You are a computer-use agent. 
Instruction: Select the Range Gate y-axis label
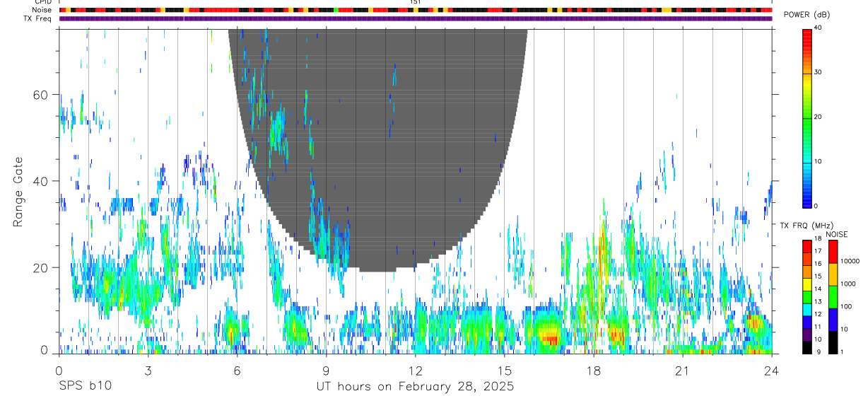(x=19, y=191)
